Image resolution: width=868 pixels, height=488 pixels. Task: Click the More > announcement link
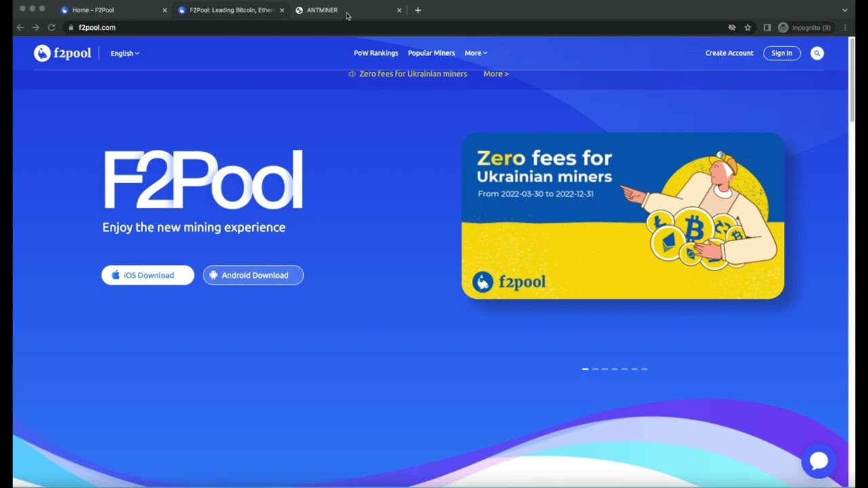[496, 74]
